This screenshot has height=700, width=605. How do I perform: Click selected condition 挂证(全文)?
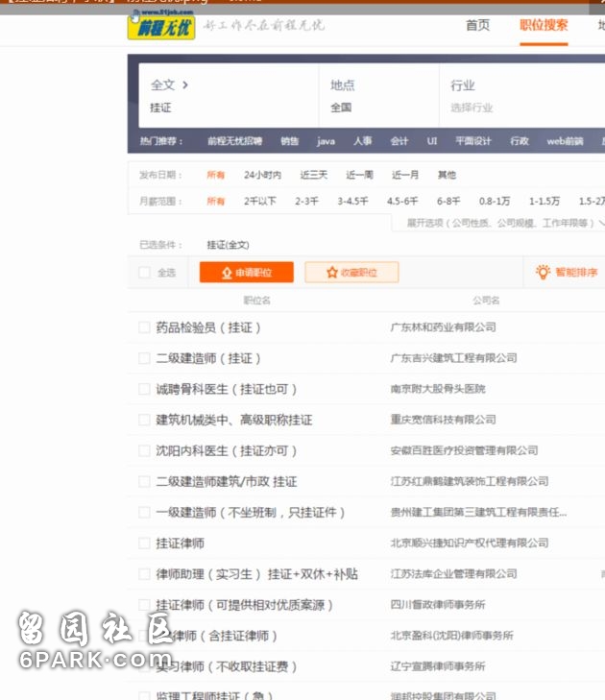[x=228, y=245]
